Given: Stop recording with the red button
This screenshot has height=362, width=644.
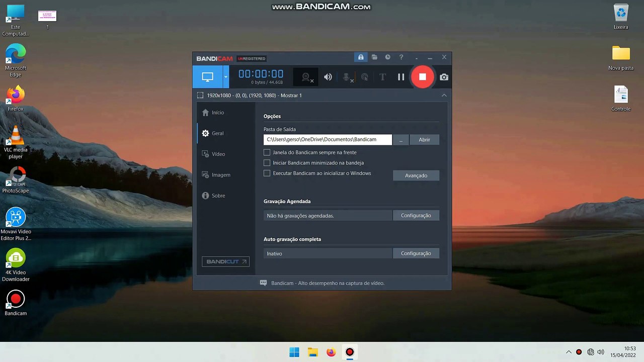Looking at the screenshot, I should (422, 77).
